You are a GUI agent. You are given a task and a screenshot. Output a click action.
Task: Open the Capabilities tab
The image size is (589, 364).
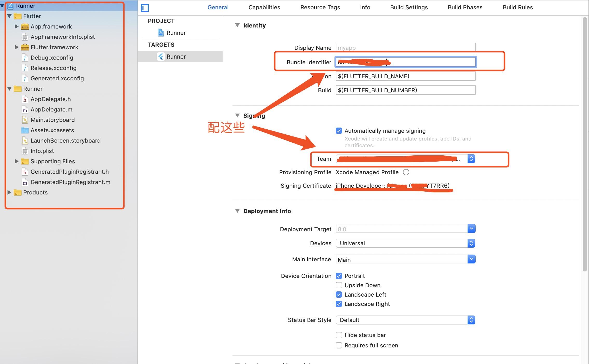click(264, 8)
